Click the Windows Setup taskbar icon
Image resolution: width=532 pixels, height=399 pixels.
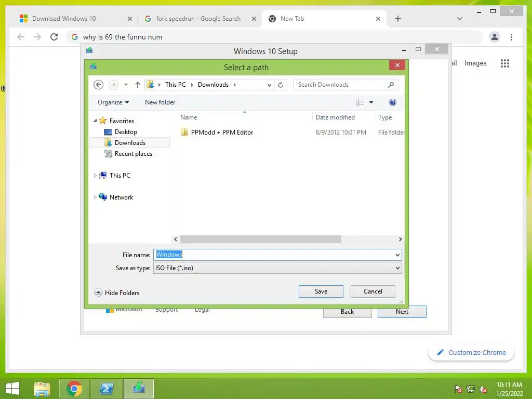point(139,389)
